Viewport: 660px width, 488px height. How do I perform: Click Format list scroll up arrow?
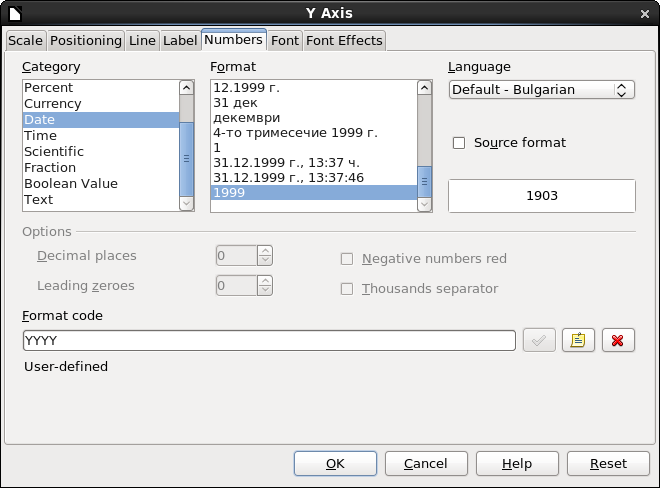click(x=424, y=88)
